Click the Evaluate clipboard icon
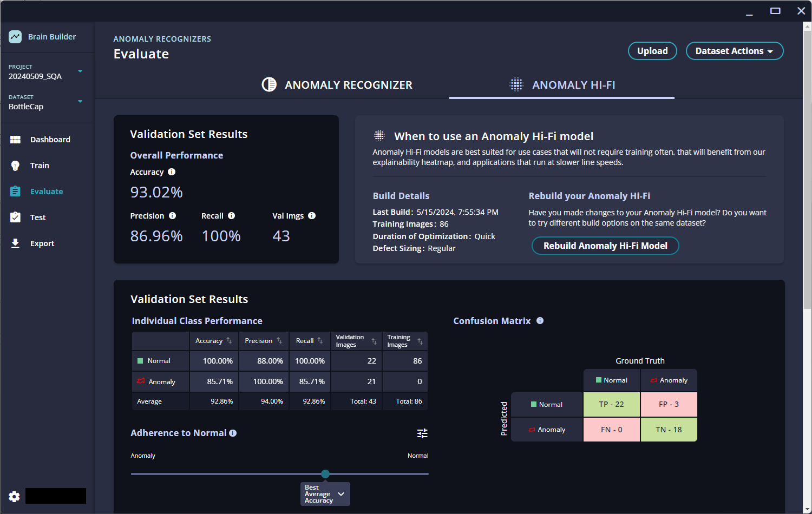 (15, 192)
